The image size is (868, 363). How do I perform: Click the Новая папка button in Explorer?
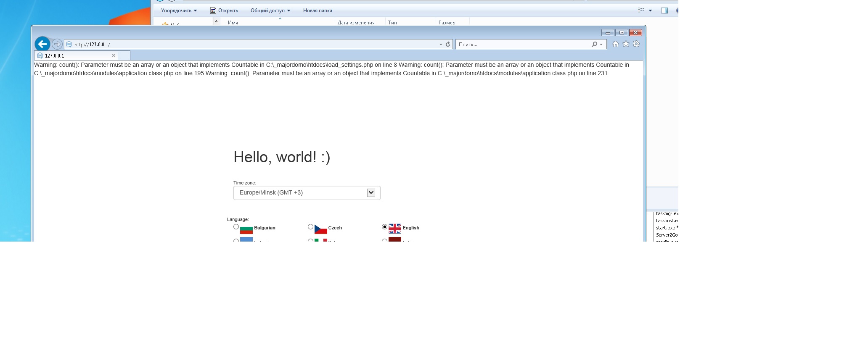(x=318, y=11)
